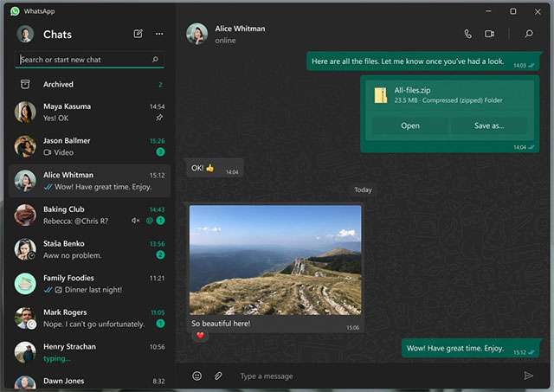
Task: Open the emoji picker
Action: tap(196, 376)
